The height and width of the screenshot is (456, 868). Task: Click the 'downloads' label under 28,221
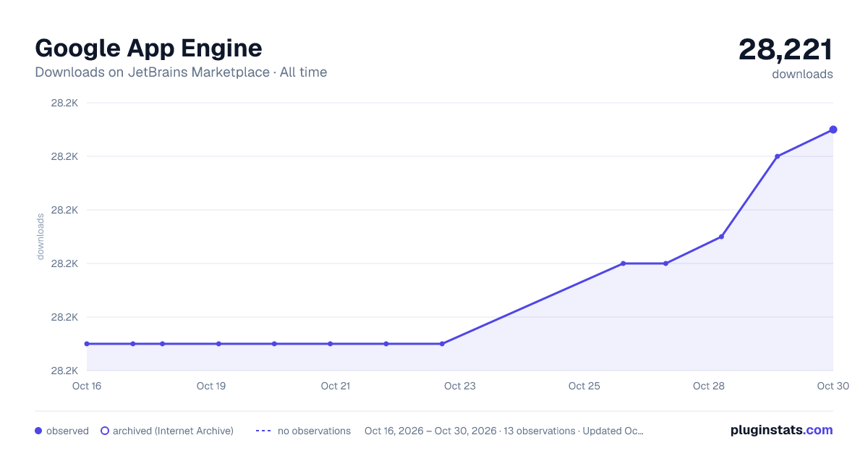click(802, 74)
